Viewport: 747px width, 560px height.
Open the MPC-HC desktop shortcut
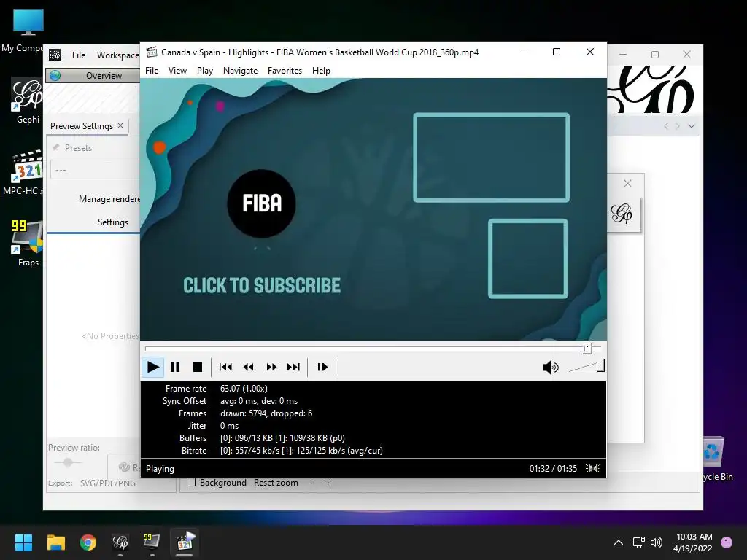coord(24,172)
